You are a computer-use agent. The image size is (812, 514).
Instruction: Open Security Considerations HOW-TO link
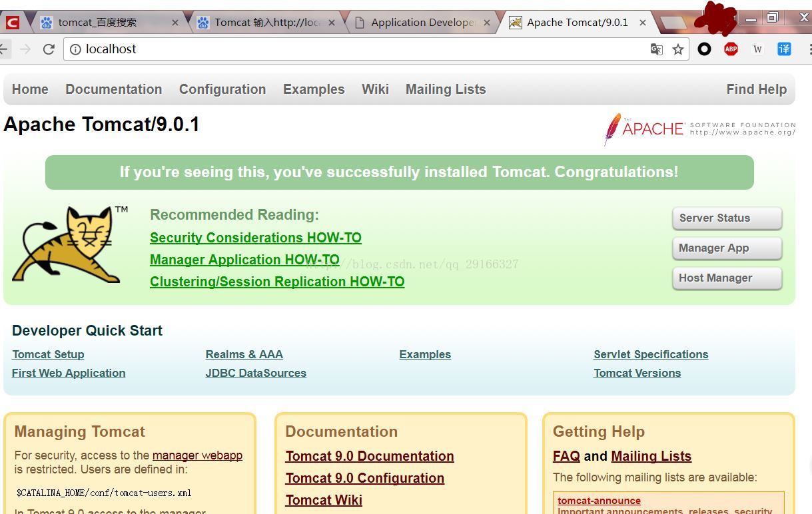[x=256, y=238]
